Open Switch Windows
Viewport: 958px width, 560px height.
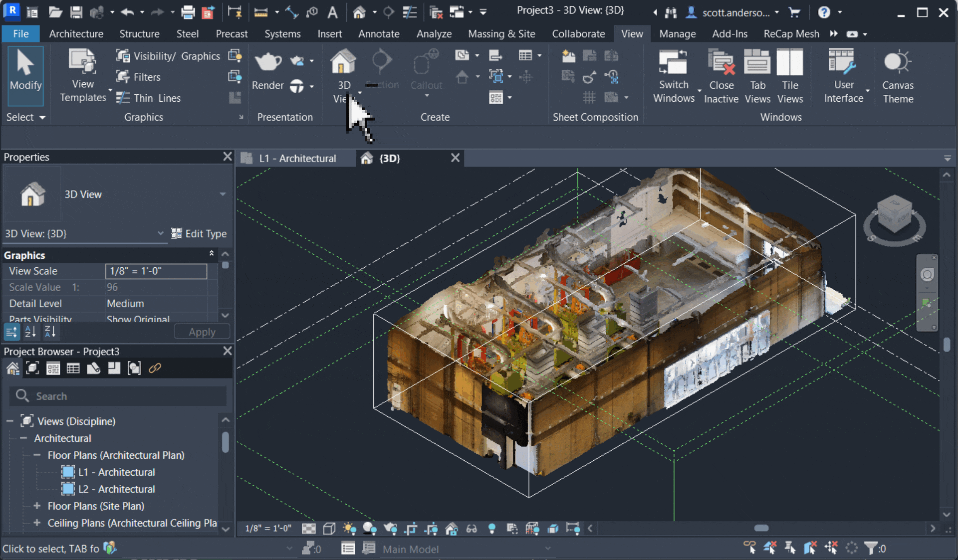pos(674,75)
